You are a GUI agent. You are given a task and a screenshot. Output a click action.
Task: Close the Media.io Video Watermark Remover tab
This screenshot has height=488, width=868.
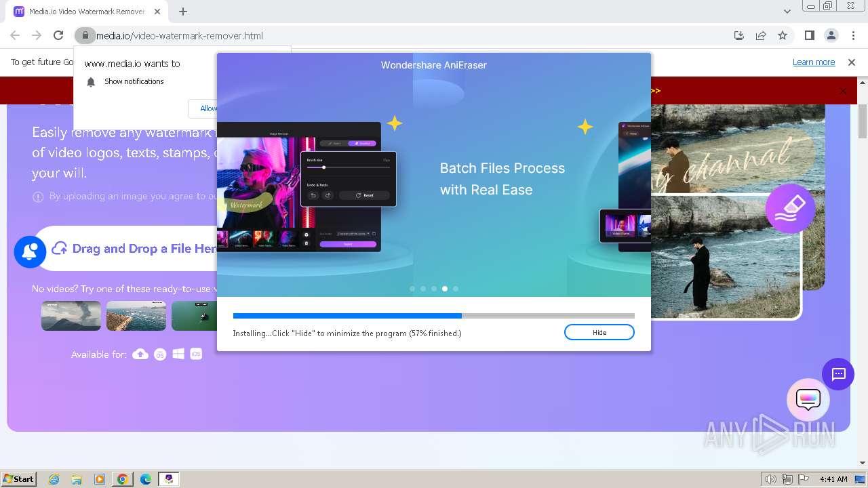coord(157,12)
